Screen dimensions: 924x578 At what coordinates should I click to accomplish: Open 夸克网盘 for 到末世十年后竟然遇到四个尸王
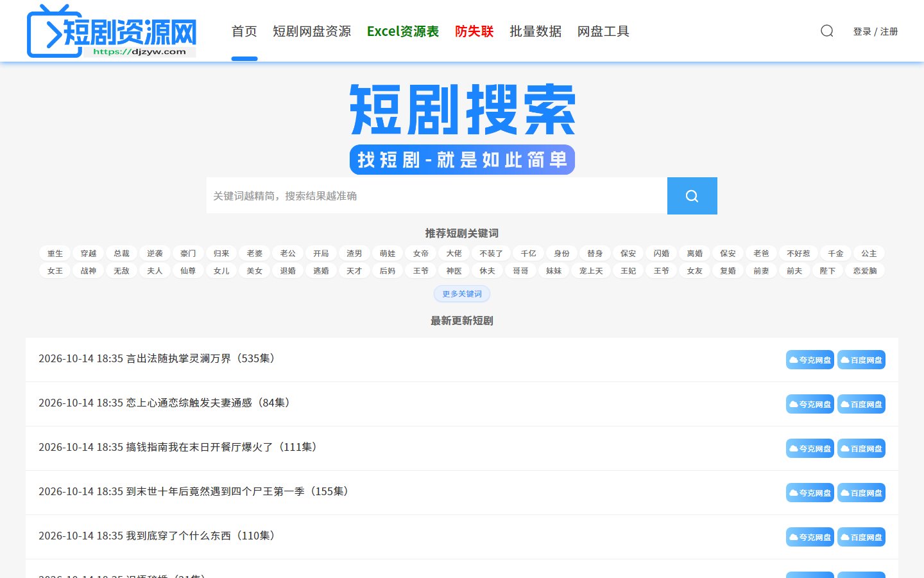810,493
